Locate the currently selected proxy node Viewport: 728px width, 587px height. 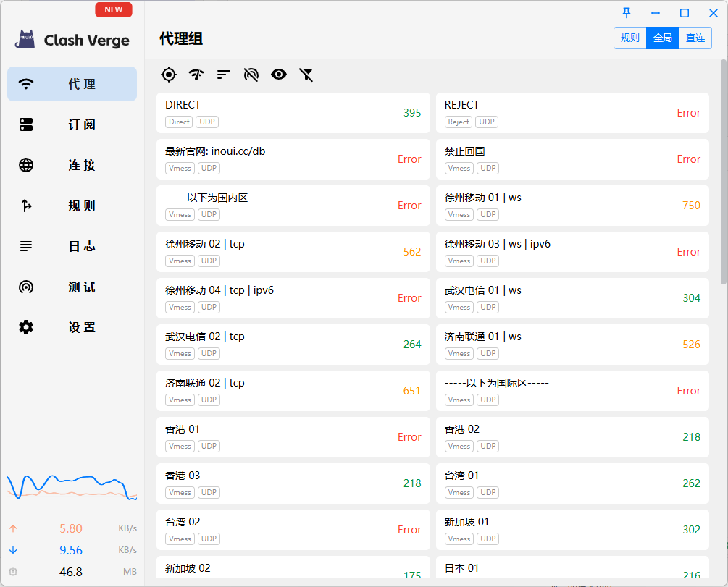pos(168,75)
